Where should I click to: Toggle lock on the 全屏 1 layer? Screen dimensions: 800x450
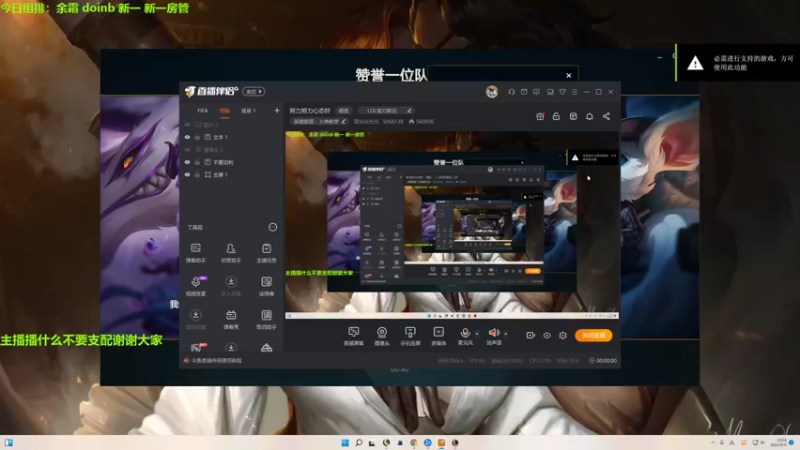(x=197, y=174)
